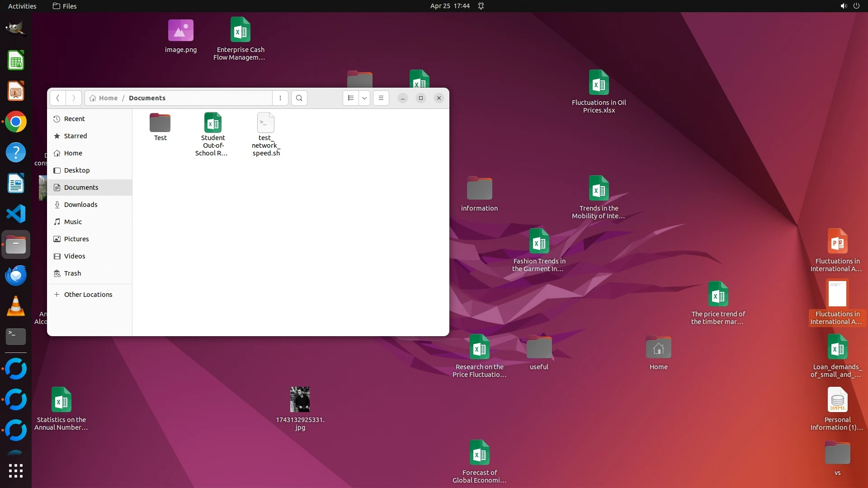Select Starred in the sidebar

pyautogui.click(x=75, y=136)
